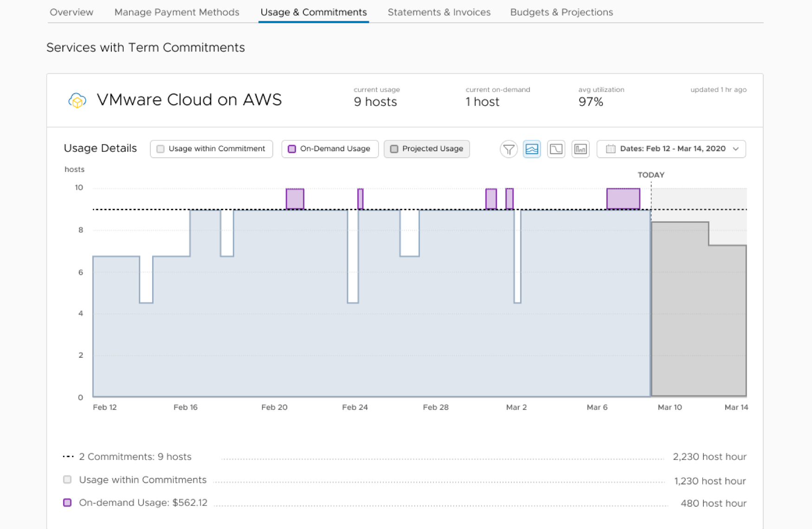Select the Usage & Commitments tab

pos(314,12)
